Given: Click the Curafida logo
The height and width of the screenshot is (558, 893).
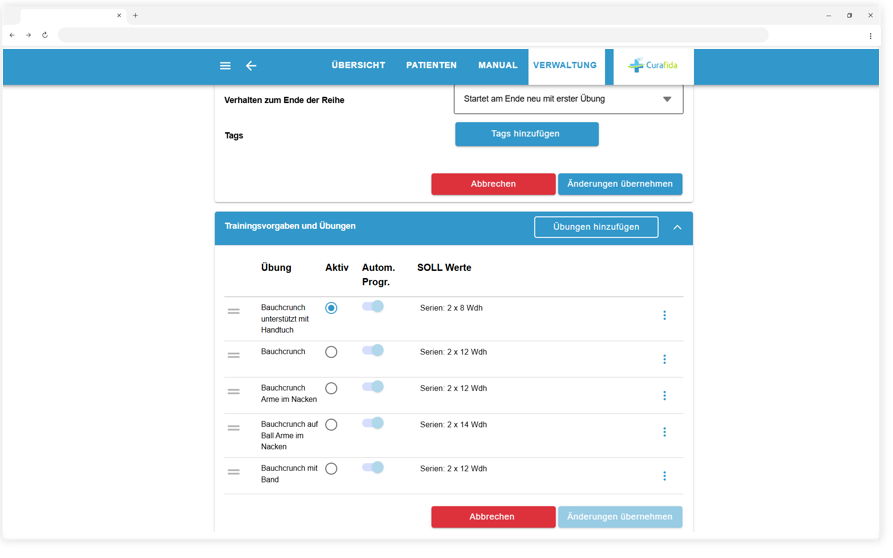Looking at the screenshot, I should point(653,65).
